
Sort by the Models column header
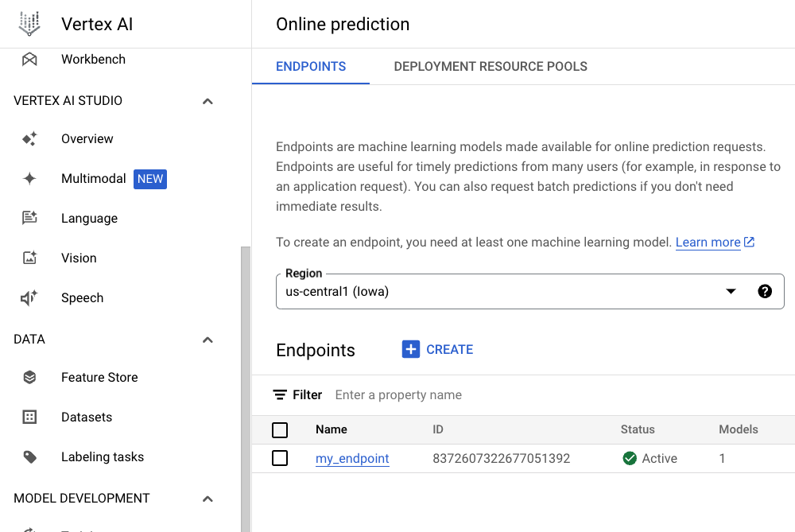[739, 429]
